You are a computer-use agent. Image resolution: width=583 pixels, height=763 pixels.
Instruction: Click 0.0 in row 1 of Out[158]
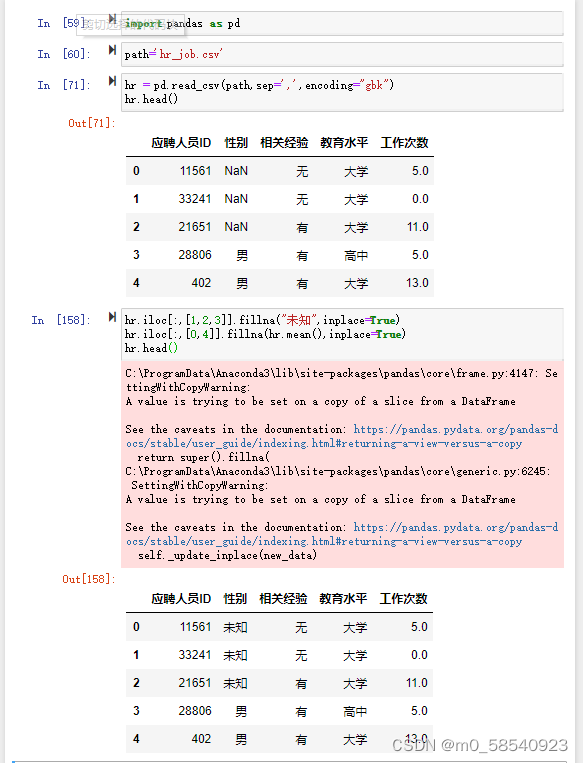click(419, 655)
